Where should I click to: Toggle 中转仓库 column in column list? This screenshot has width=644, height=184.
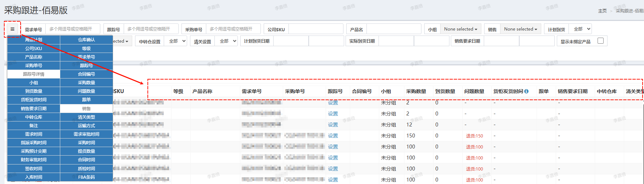point(34,117)
